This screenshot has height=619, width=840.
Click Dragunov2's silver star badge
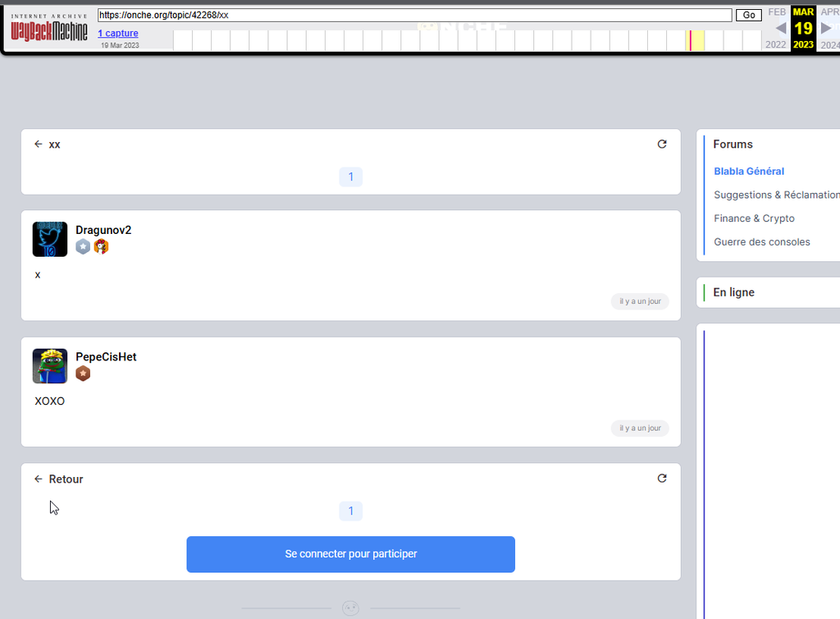[x=83, y=246]
